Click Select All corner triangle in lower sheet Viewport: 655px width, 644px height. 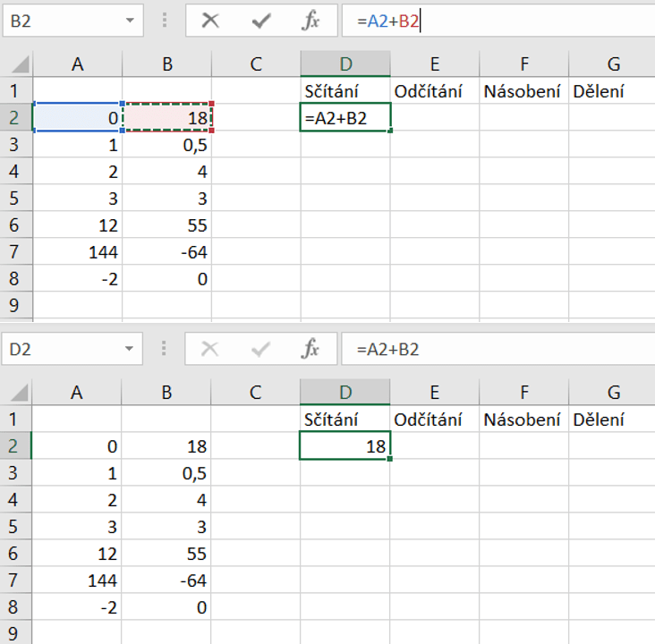(18, 392)
